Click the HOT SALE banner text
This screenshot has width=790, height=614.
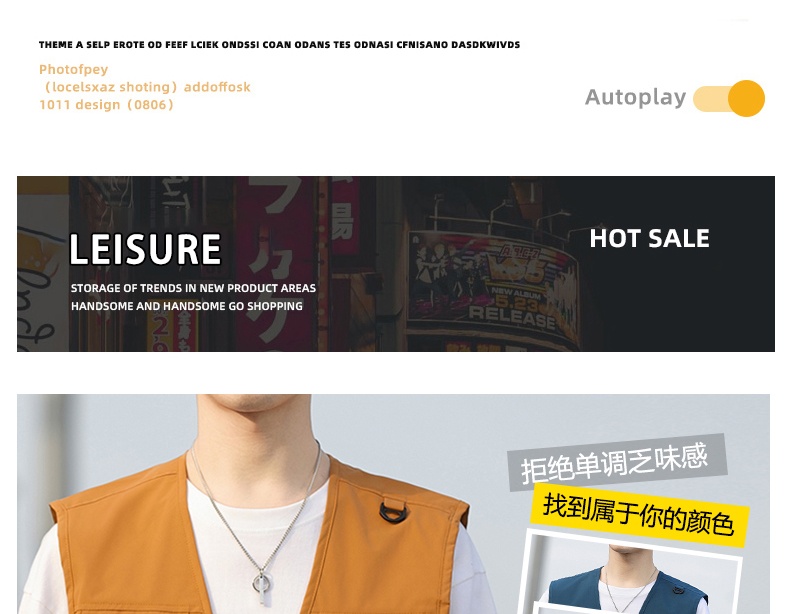(649, 238)
